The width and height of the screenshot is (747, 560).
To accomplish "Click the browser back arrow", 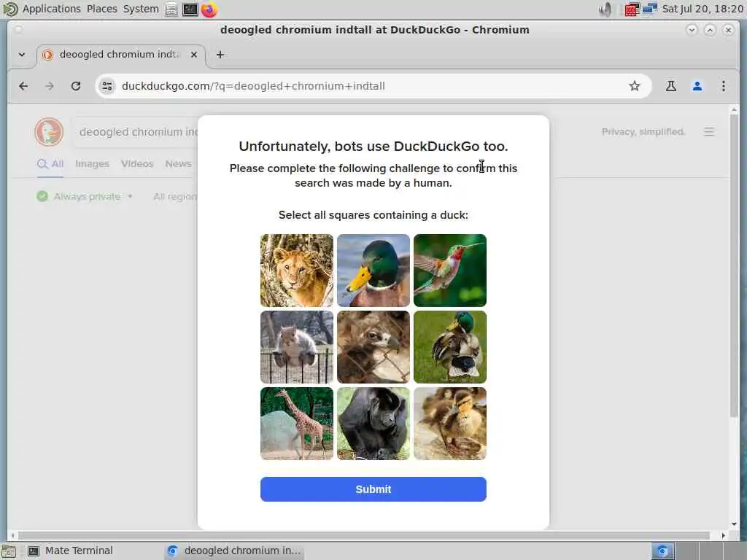I will [23, 86].
